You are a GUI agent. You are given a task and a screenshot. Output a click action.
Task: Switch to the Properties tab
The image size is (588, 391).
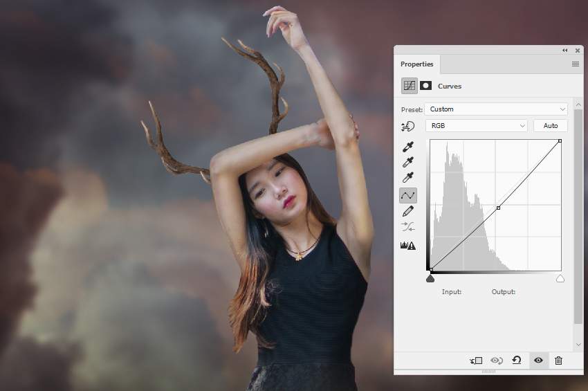pyautogui.click(x=416, y=64)
